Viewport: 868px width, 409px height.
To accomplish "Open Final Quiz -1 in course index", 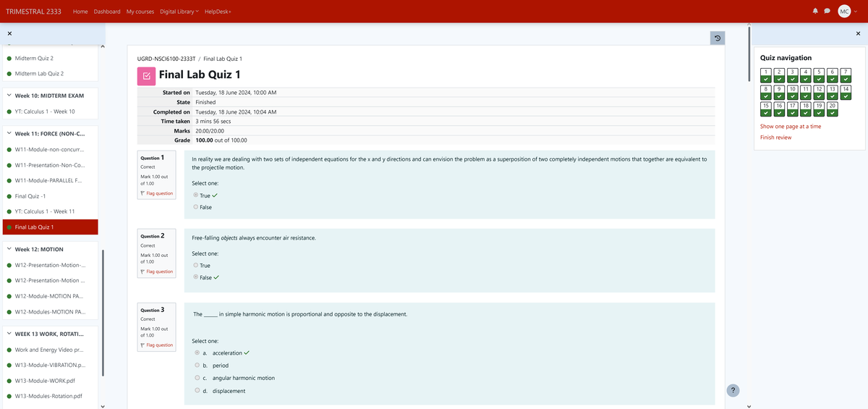I will point(30,196).
